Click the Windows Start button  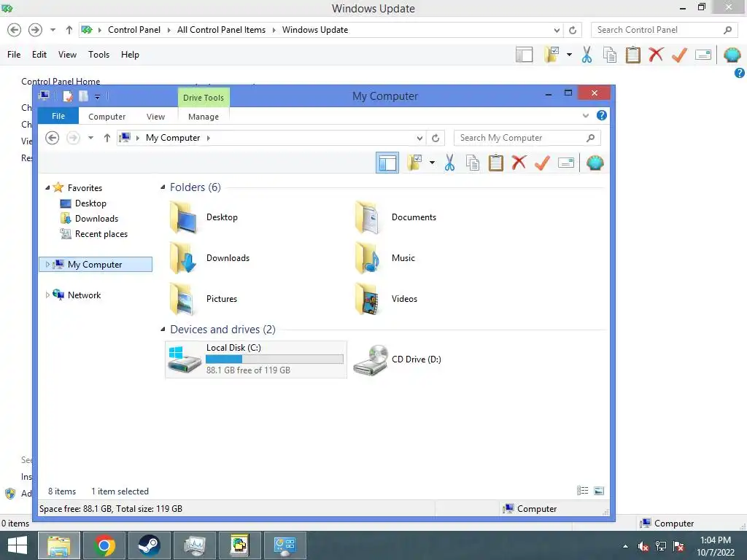coord(18,545)
